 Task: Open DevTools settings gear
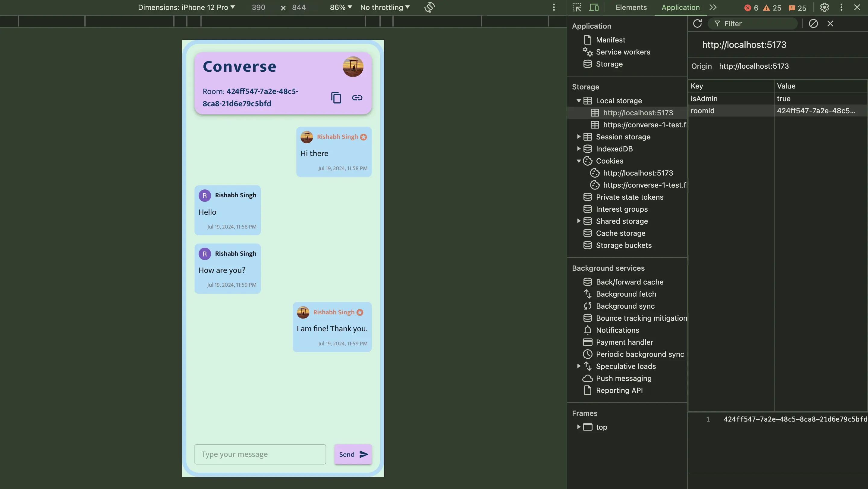824,8
